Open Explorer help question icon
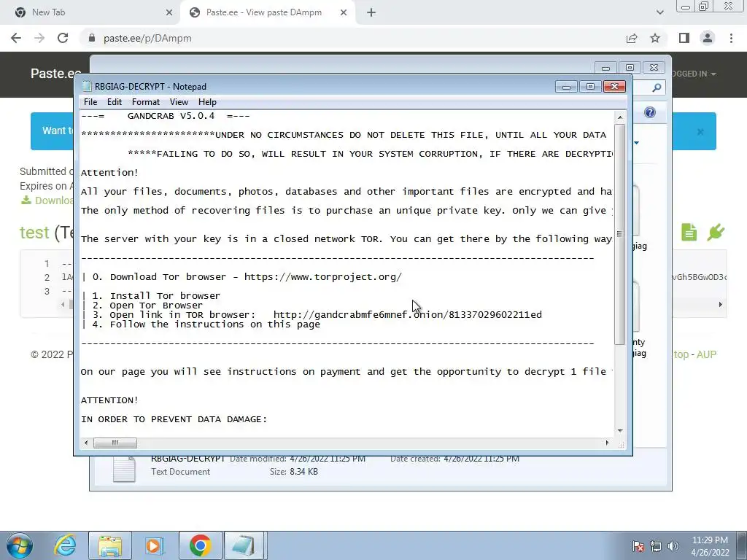The width and height of the screenshot is (747, 560). click(650, 112)
